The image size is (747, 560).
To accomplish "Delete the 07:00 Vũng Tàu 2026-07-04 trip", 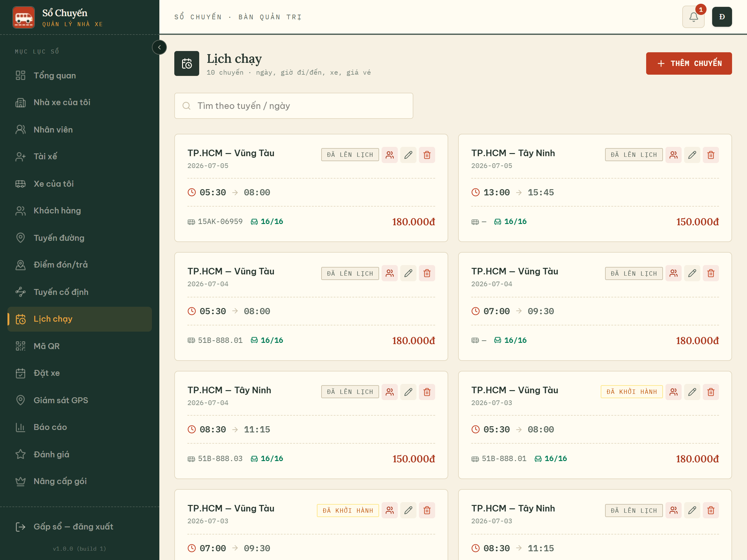I will tap(711, 273).
